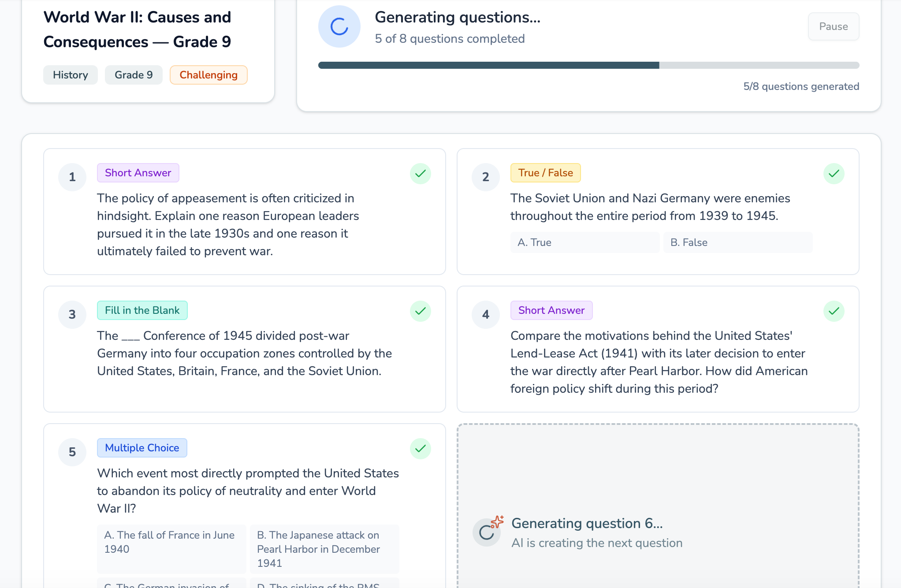Image resolution: width=901 pixels, height=588 pixels.
Task: Click the checkmark icon on question 1
Action: point(420,174)
